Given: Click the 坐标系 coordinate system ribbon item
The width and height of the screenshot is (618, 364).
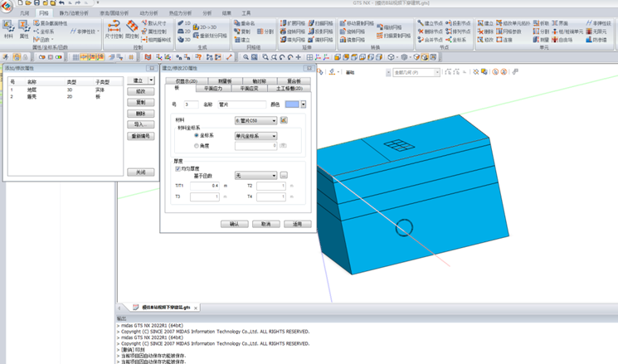Looking at the screenshot, I should coord(44,32).
